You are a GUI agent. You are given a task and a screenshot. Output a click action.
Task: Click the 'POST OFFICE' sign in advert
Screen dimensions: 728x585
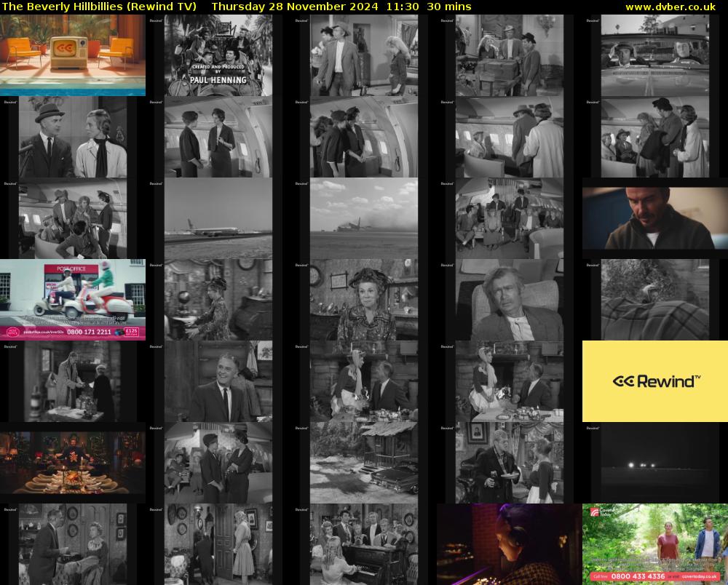[71, 268]
